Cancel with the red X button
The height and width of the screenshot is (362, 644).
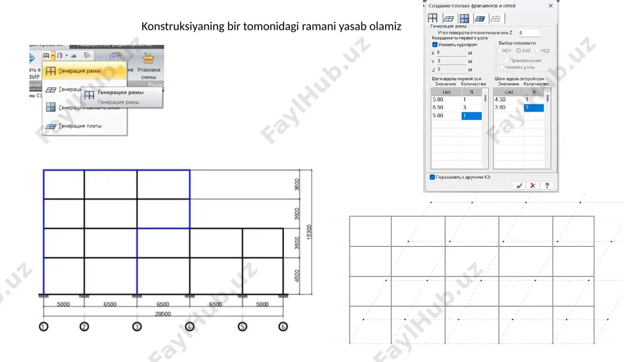(x=533, y=186)
